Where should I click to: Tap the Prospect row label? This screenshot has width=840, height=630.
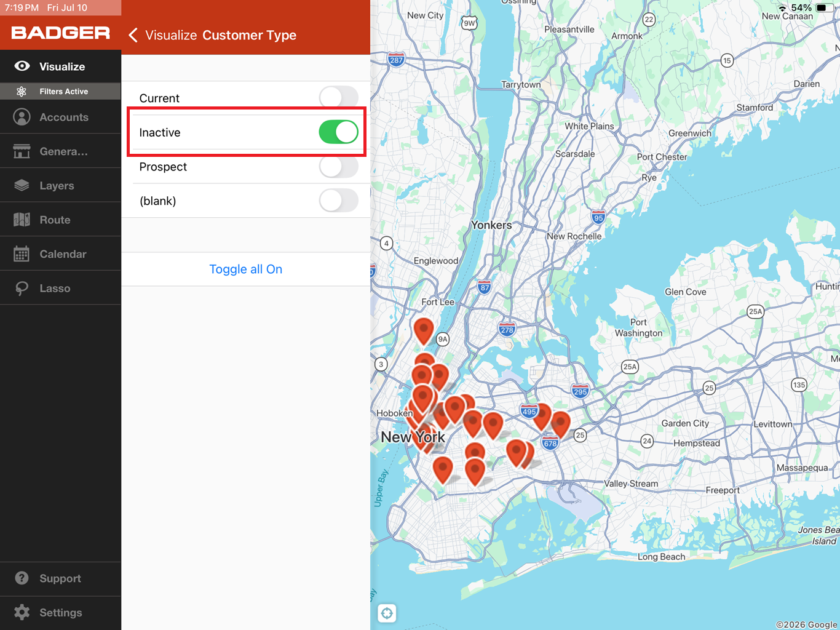(x=163, y=167)
